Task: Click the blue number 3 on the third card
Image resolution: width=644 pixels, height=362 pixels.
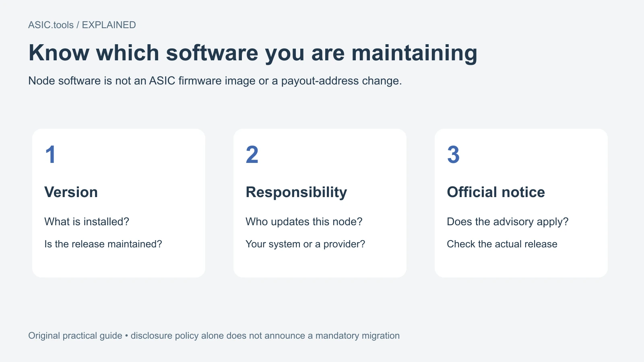Action: (453, 155)
